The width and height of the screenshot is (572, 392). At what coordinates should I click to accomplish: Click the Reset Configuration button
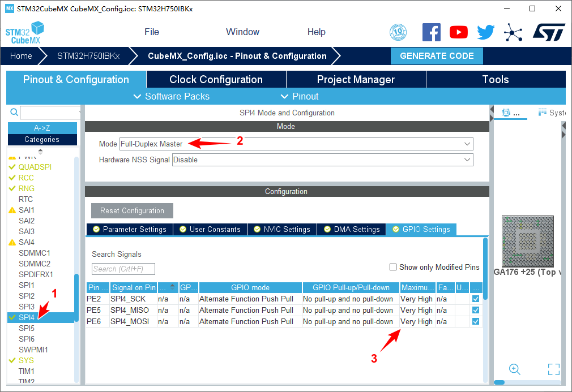[132, 210]
